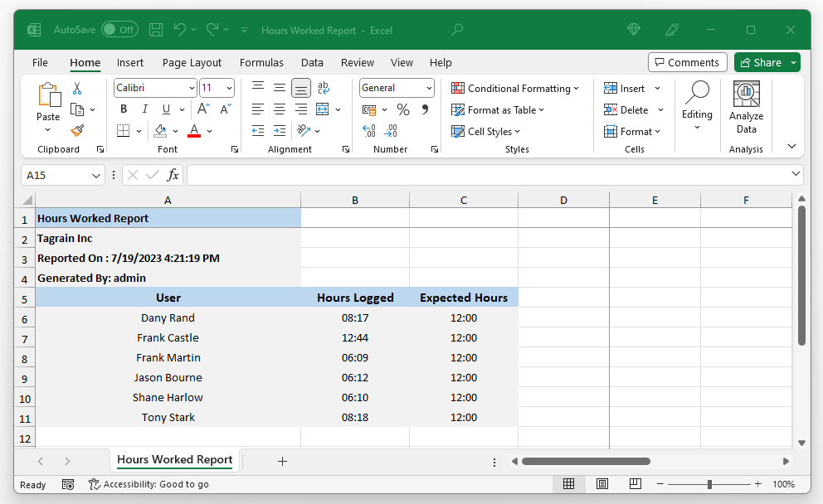This screenshot has width=823, height=504.
Task: Click the Percent Style icon
Action: [403, 109]
